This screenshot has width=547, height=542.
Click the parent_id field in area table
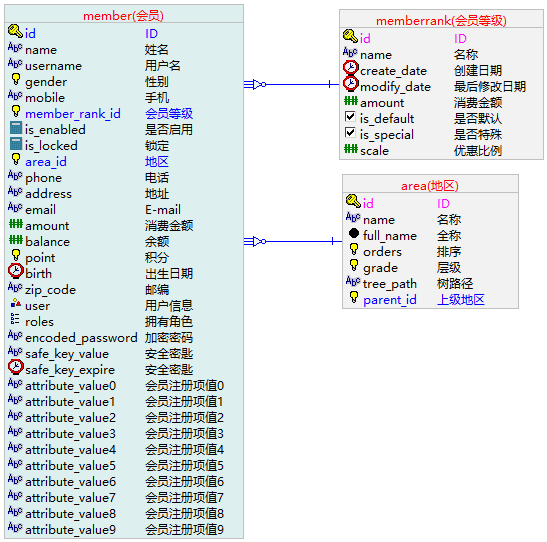(x=390, y=300)
